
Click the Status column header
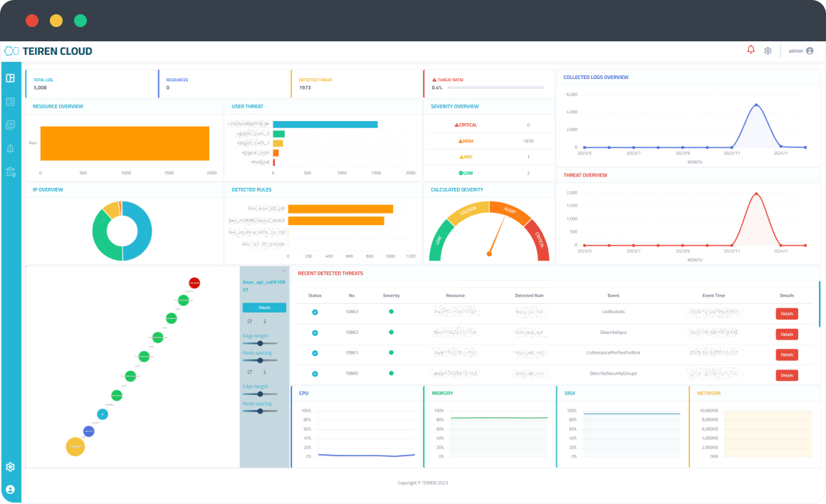pos(315,295)
